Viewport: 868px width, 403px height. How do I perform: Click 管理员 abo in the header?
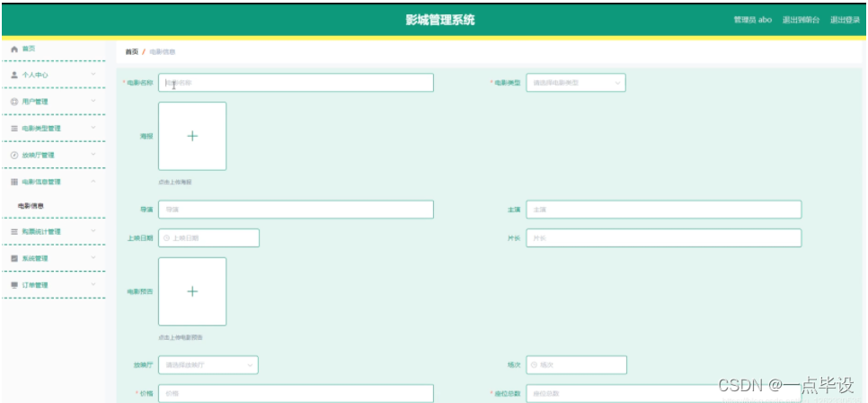(752, 20)
